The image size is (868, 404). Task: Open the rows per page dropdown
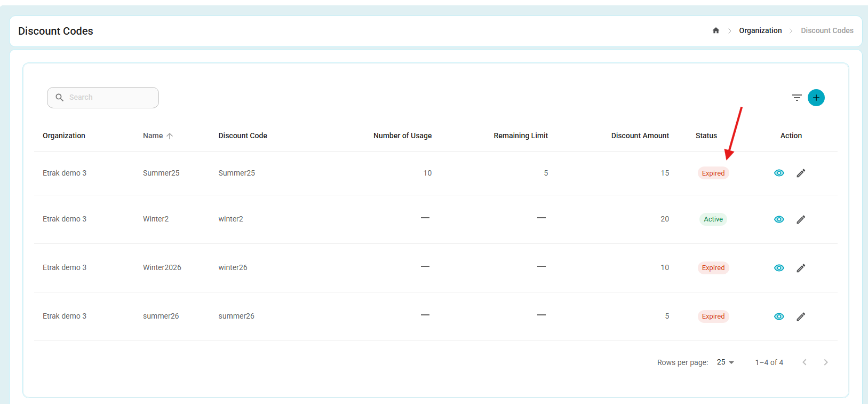pyautogui.click(x=726, y=362)
